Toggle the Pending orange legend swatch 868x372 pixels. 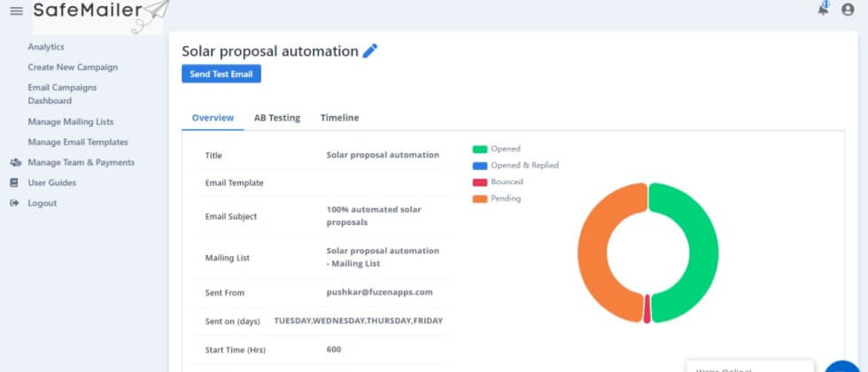(x=479, y=198)
